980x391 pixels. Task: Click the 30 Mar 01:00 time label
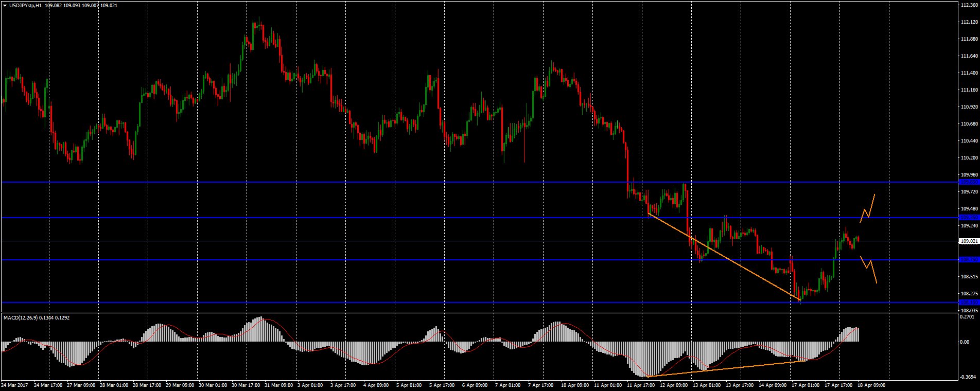coord(213,385)
